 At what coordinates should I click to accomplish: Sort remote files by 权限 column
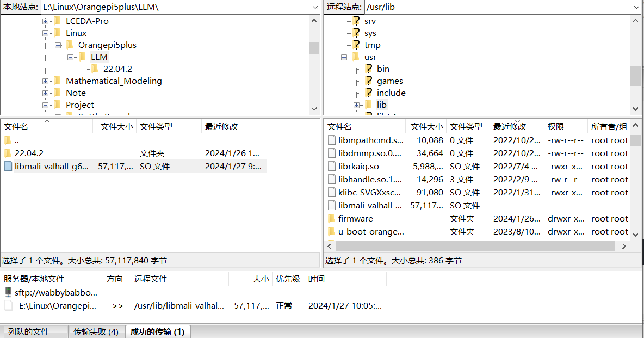point(566,127)
